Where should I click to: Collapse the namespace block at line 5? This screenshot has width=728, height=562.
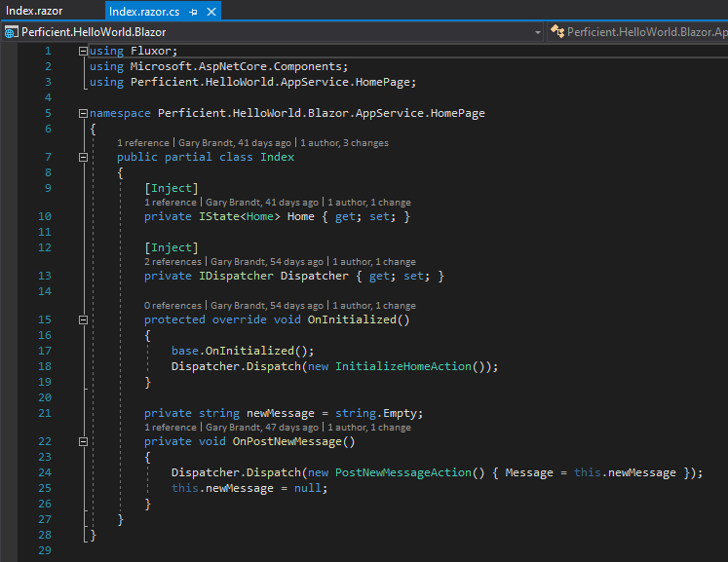[83, 113]
